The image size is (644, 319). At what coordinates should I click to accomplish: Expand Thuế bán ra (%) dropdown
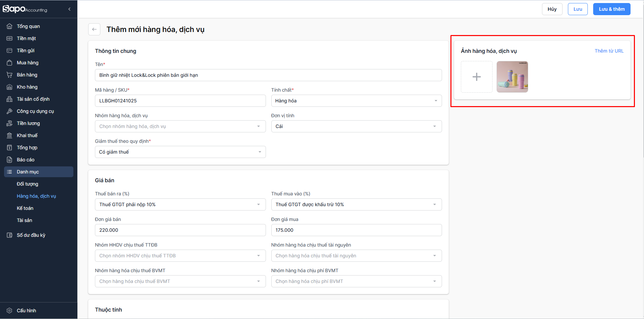click(x=180, y=204)
